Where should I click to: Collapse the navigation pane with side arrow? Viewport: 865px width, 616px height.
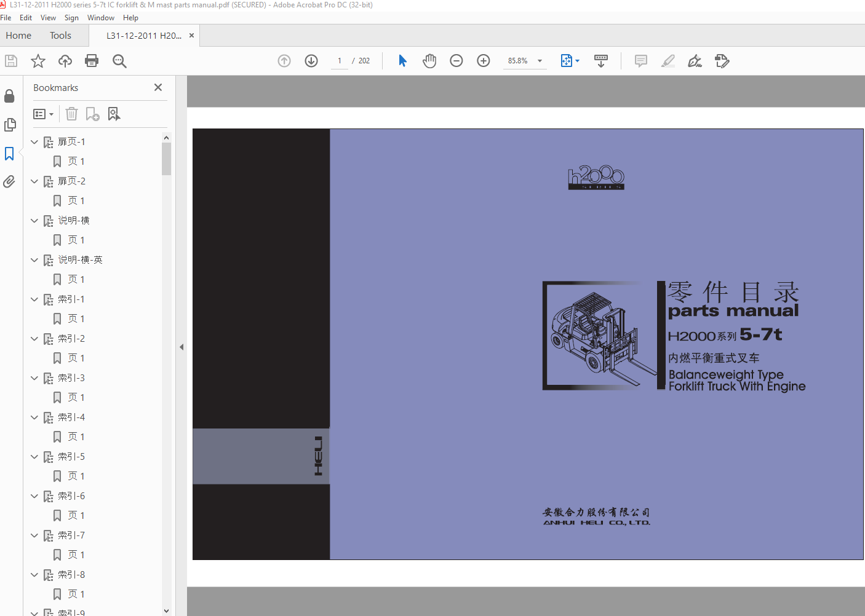(x=181, y=347)
